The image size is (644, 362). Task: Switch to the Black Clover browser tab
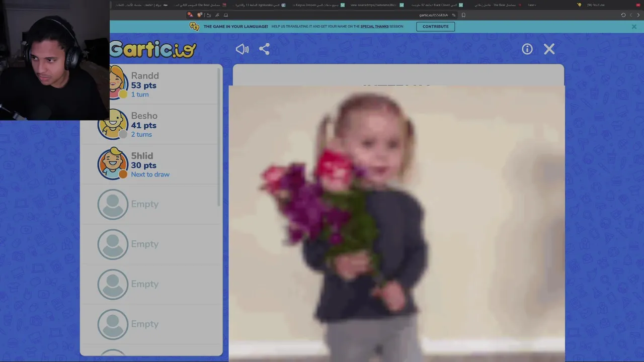(x=436, y=5)
